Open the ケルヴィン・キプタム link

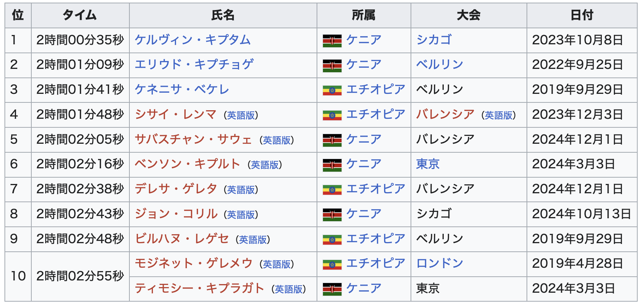click(x=193, y=40)
